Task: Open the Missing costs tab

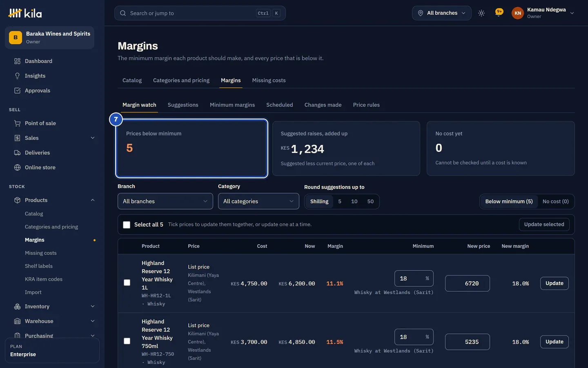Action: point(269,81)
